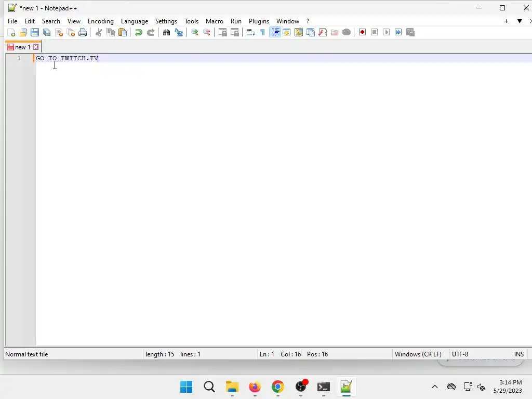Click the Paste clipboard icon

pyautogui.click(x=123, y=32)
